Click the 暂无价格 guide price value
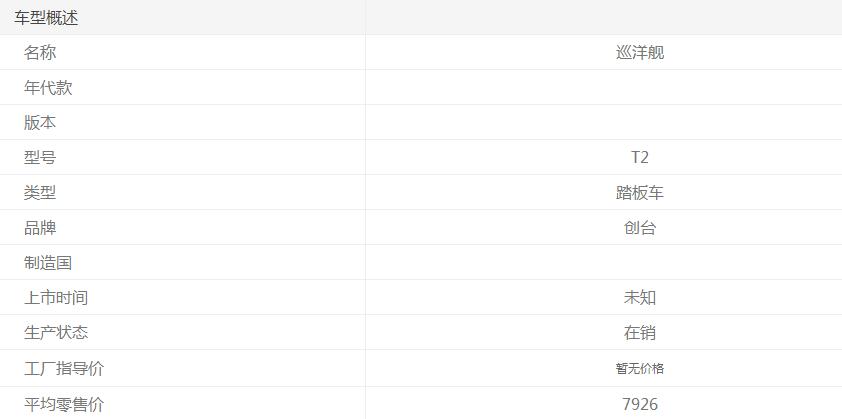The width and height of the screenshot is (842, 419). coord(640,369)
